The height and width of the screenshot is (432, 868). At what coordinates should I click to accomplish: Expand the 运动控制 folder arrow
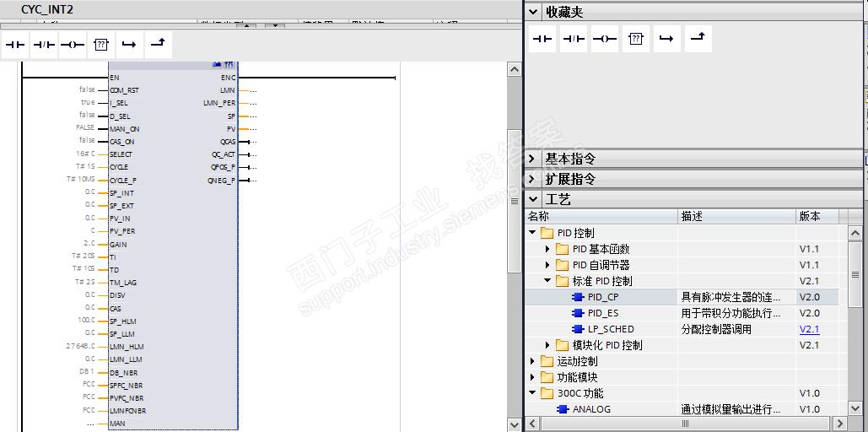tap(532, 362)
